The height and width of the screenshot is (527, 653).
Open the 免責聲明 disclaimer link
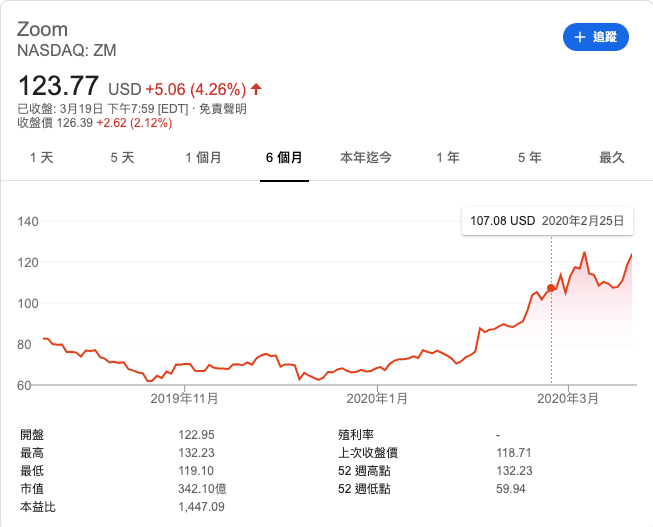[222, 108]
